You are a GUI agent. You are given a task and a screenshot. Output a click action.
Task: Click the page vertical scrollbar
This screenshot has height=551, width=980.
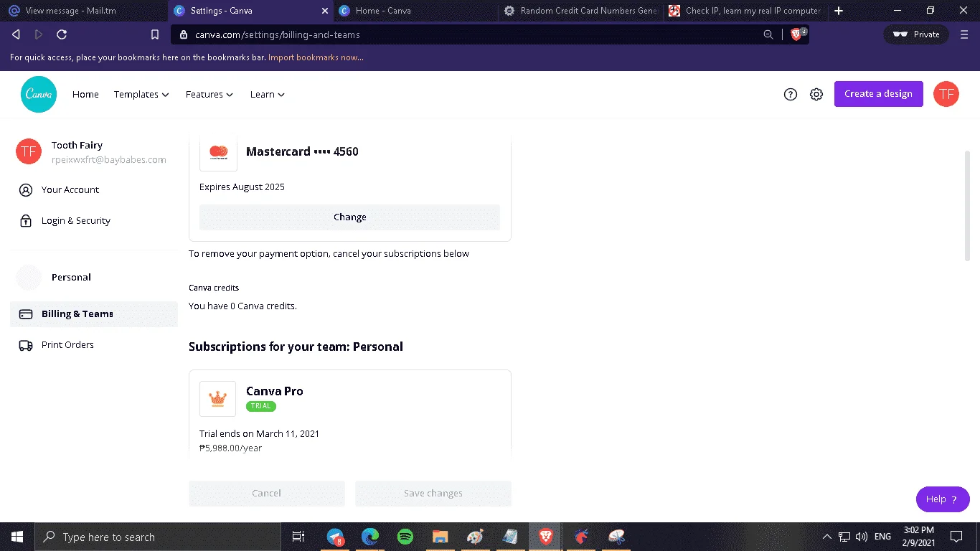(967, 205)
